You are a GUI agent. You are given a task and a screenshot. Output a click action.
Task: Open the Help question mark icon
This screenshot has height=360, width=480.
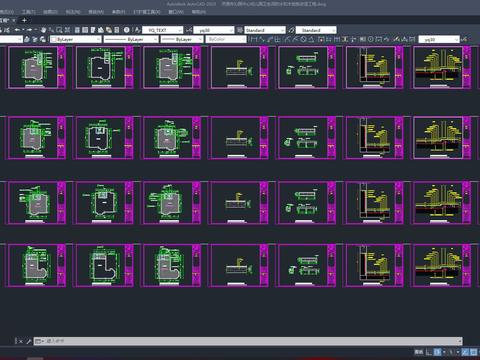[x=126, y=30]
